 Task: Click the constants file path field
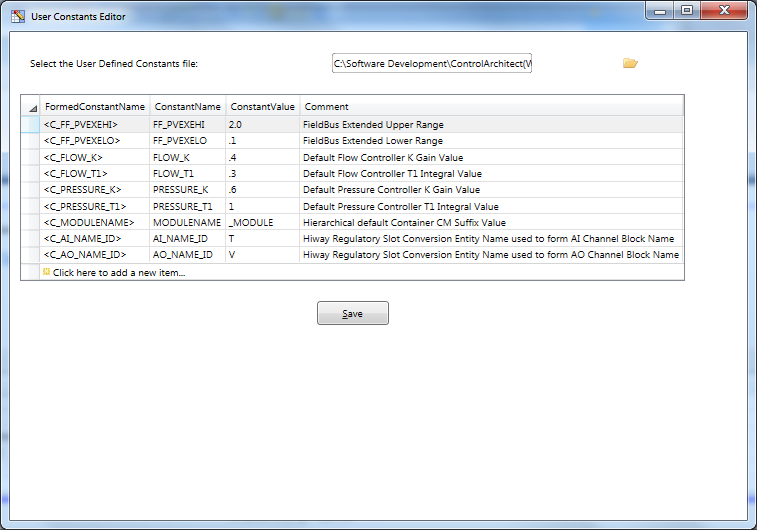tap(432, 63)
